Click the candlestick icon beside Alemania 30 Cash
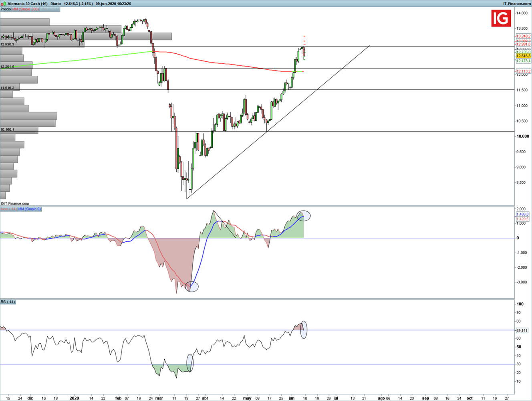Screen dimensions: 532x401 tap(4, 4)
